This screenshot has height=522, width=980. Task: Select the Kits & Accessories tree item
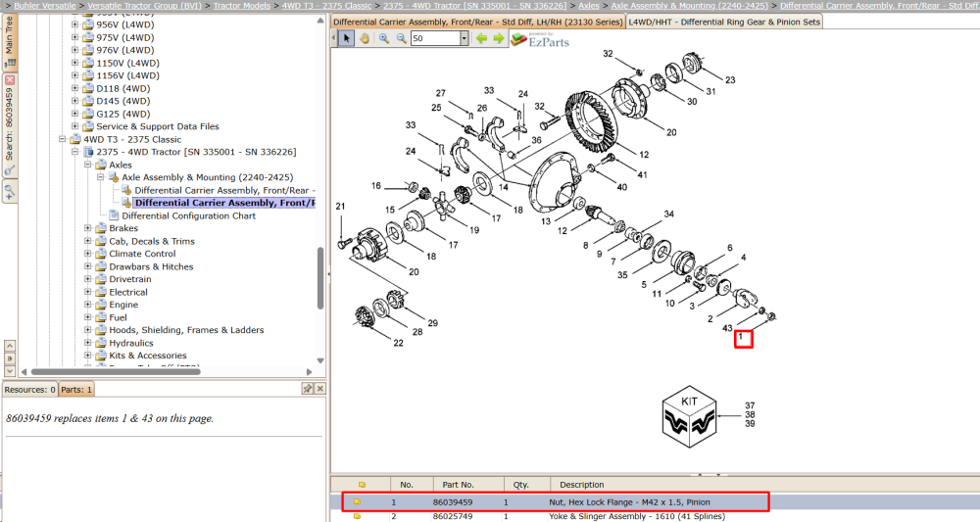pos(148,356)
